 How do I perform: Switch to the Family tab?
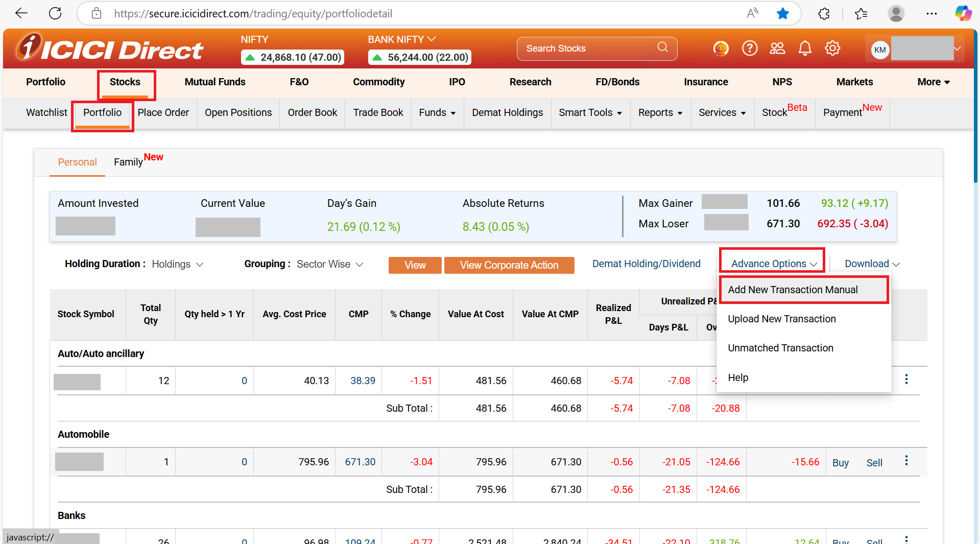pyautogui.click(x=128, y=162)
